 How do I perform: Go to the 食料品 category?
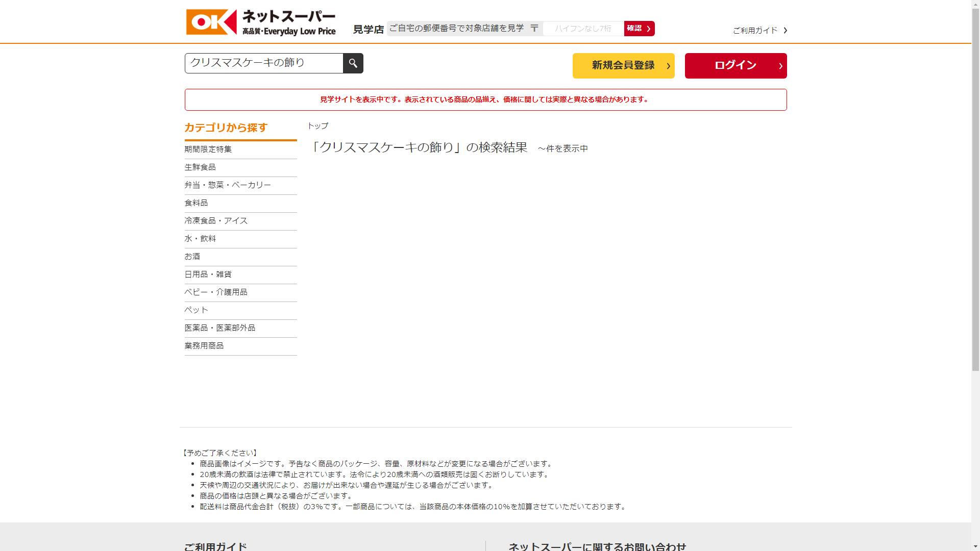(196, 203)
